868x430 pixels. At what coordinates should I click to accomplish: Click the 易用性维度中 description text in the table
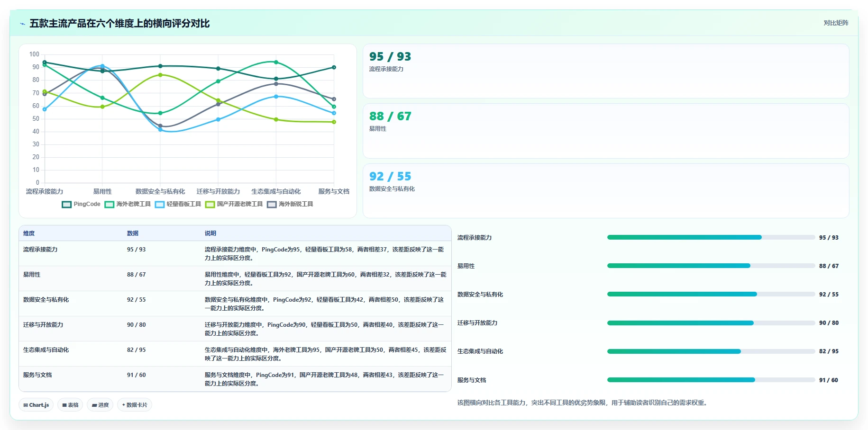(326, 278)
